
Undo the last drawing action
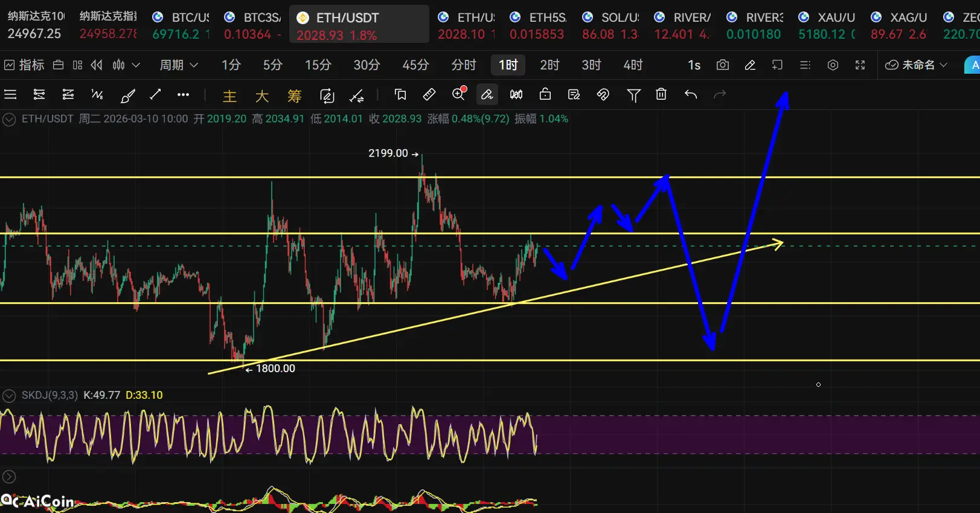tap(691, 94)
